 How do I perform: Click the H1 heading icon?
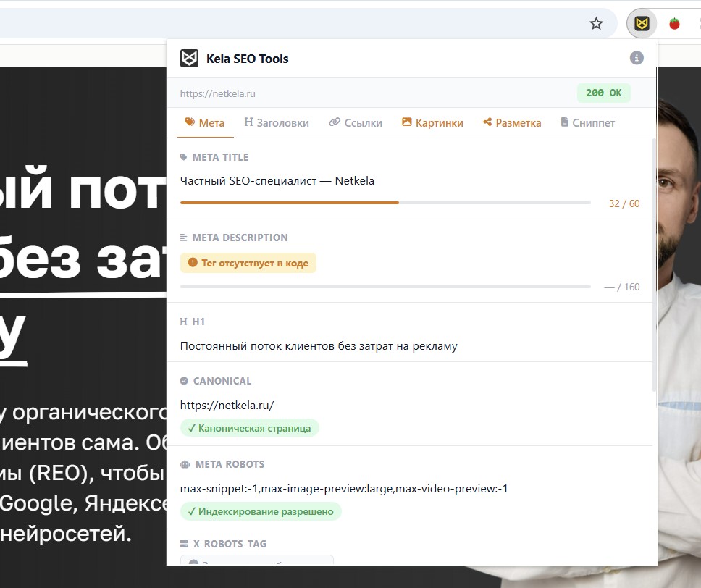pyautogui.click(x=183, y=322)
